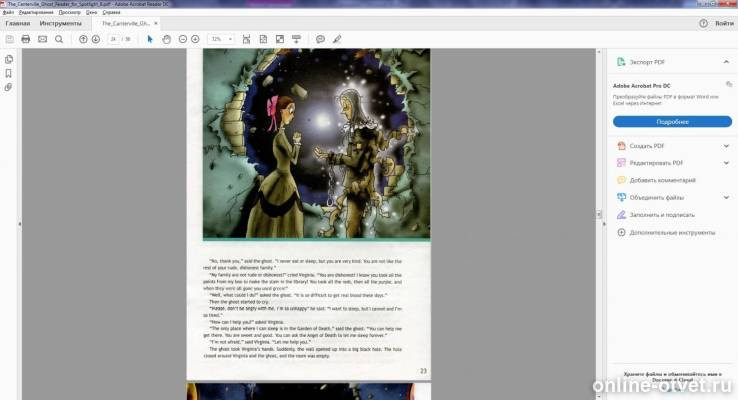
Task: Open the Редактирование menu
Action: pyautogui.click(x=36, y=13)
